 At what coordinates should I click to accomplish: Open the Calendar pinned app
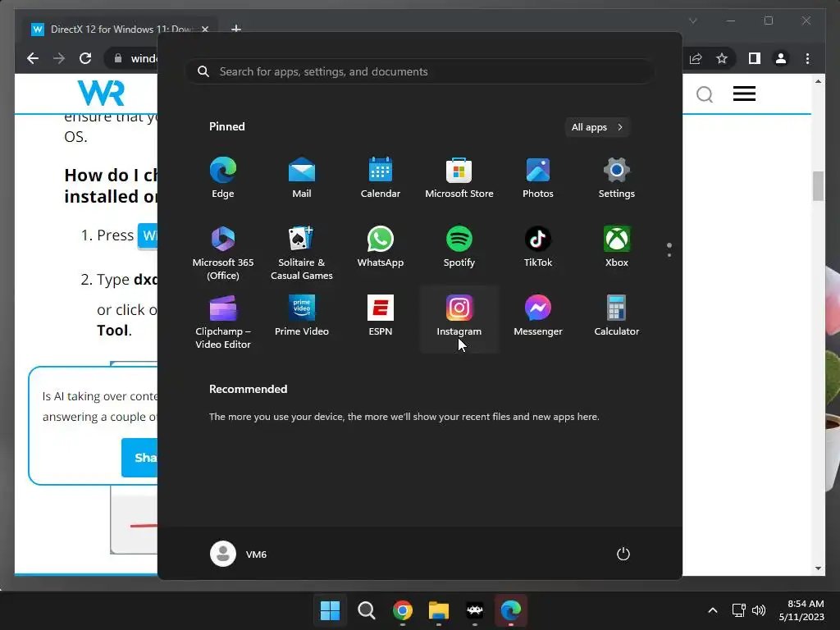pyautogui.click(x=381, y=178)
